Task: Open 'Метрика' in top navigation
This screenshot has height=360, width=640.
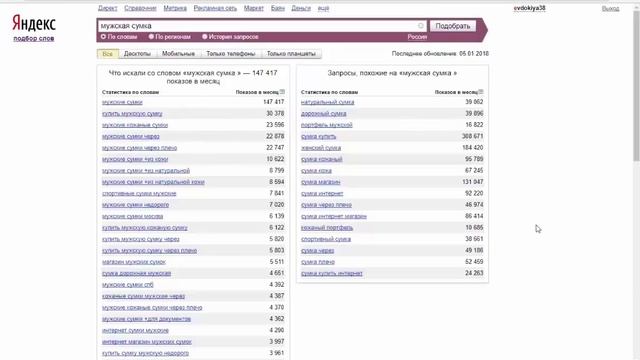Action: pos(175,8)
